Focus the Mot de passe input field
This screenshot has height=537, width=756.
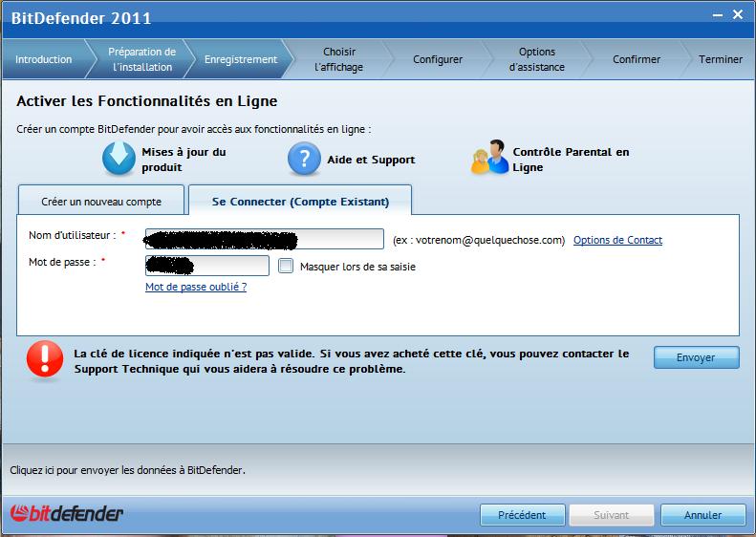[x=206, y=266]
